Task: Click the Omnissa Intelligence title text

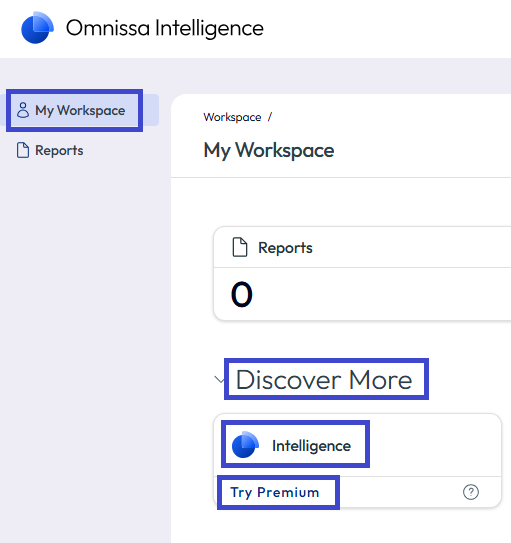Action: 165,28
